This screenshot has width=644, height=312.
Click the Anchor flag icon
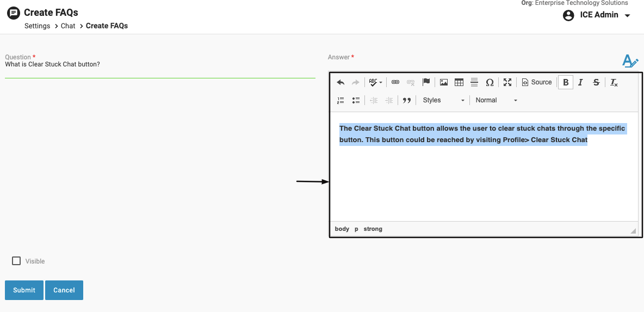(x=426, y=82)
